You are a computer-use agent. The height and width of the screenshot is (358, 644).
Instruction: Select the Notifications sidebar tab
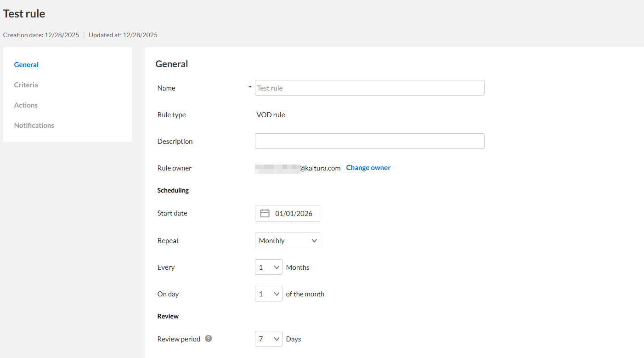34,125
